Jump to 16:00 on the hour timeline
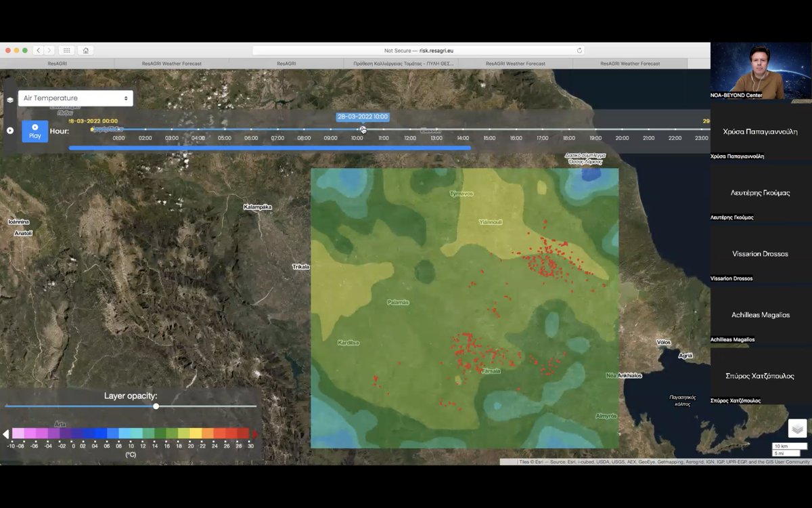The image size is (812, 508). (516, 138)
